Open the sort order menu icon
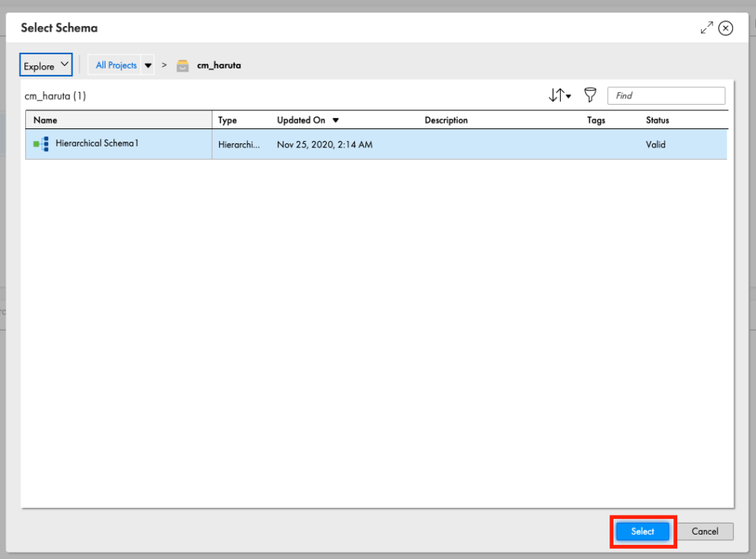Screen dimensions: 756x559 click(x=559, y=95)
